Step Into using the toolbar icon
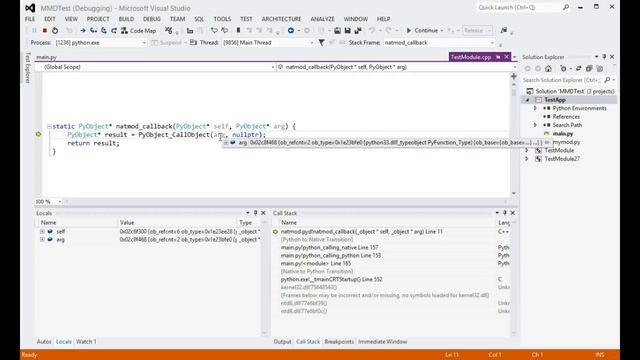 [93, 31]
